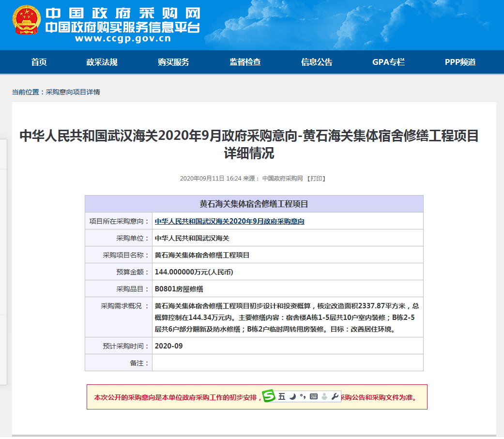
Task: Open the GPA专栏 navigation item
Action: pos(389,62)
